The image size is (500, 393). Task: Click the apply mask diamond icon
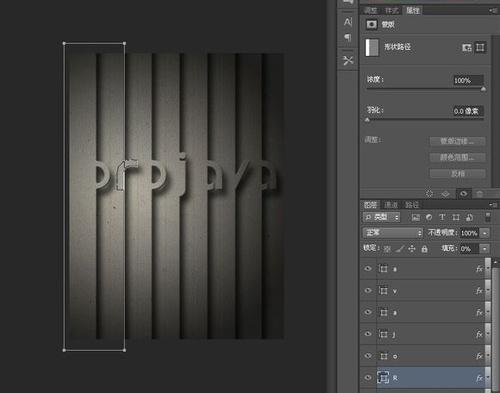[x=446, y=194]
